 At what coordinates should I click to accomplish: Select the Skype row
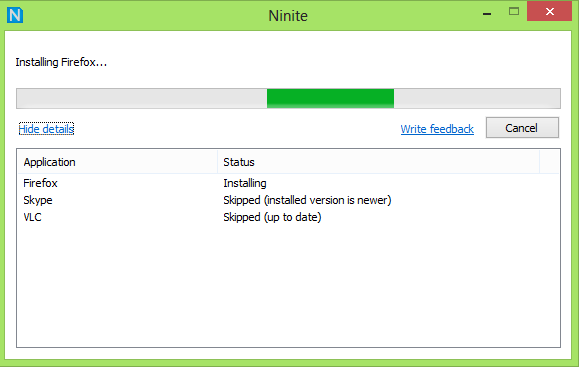[288, 200]
